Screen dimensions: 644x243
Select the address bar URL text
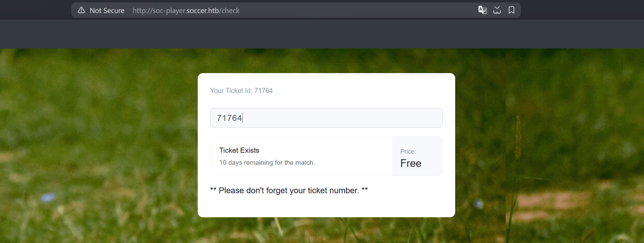[186, 10]
